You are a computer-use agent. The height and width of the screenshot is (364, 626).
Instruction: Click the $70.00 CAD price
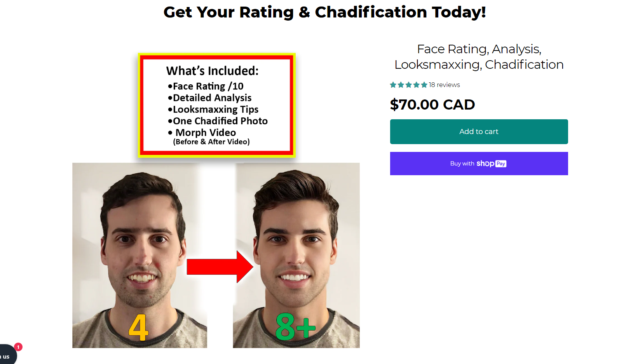432,104
